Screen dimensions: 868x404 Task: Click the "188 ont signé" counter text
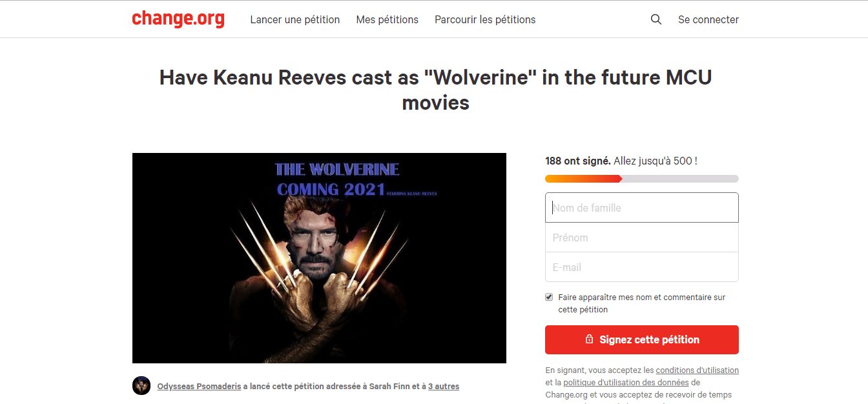577,161
